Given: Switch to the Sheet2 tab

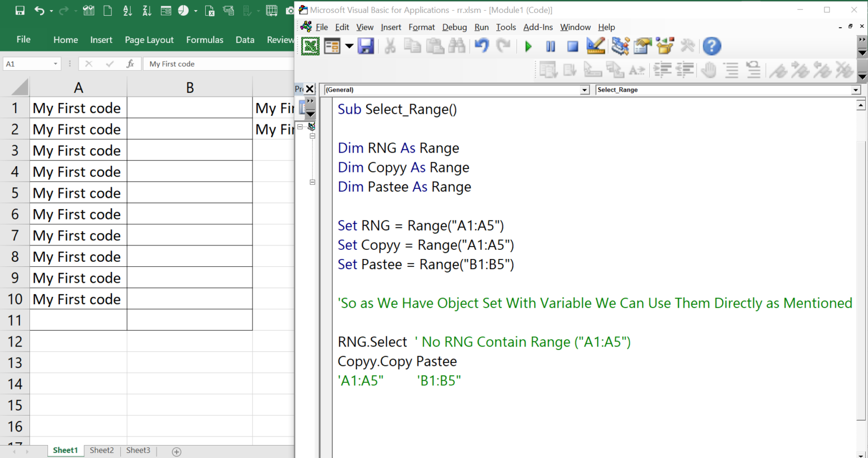Looking at the screenshot, I should click(x=102, y=450).
